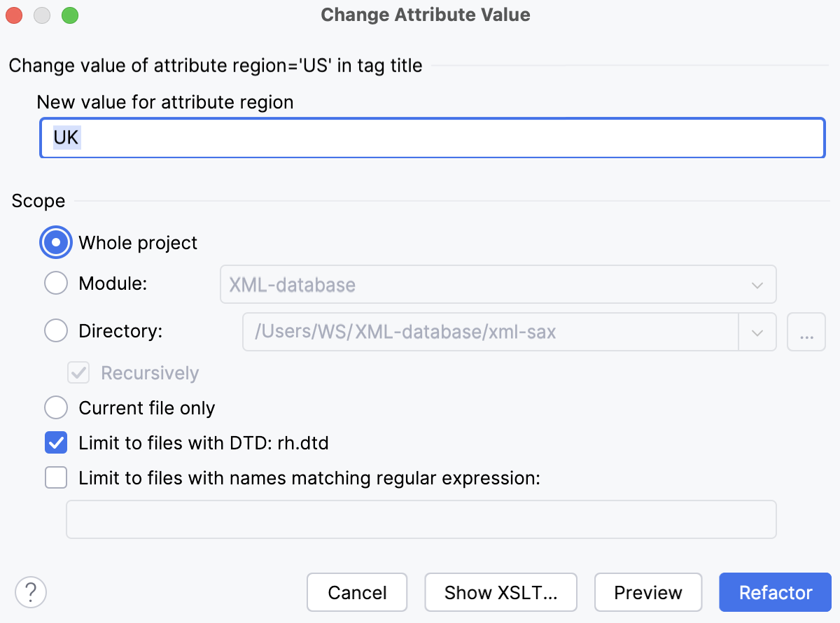Image resolution: width=840 pixels, height=623 pixels.
Task: Click the Refactor button
Action: (775, 592)
